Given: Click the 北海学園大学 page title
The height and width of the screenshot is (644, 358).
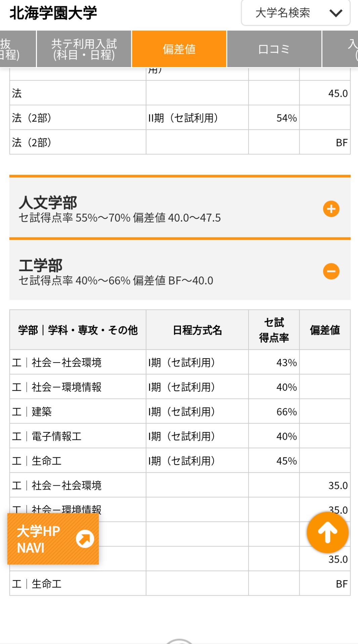Looking at the screenshot, I should (53, 13).
